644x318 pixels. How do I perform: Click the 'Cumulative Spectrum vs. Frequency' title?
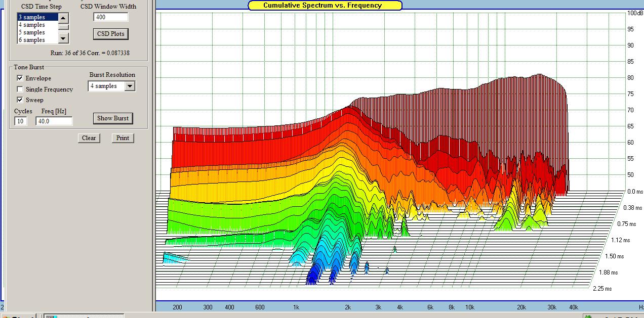[325, 6]
